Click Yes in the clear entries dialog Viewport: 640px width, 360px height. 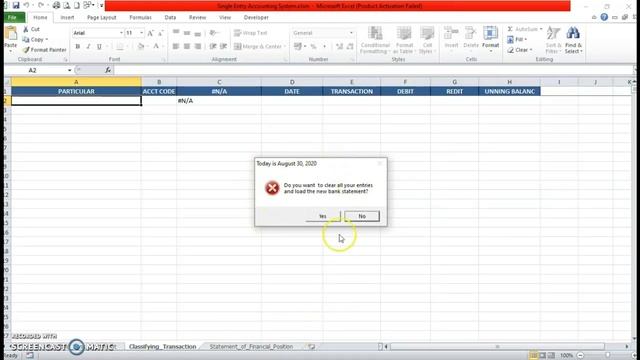click(323, 216)
